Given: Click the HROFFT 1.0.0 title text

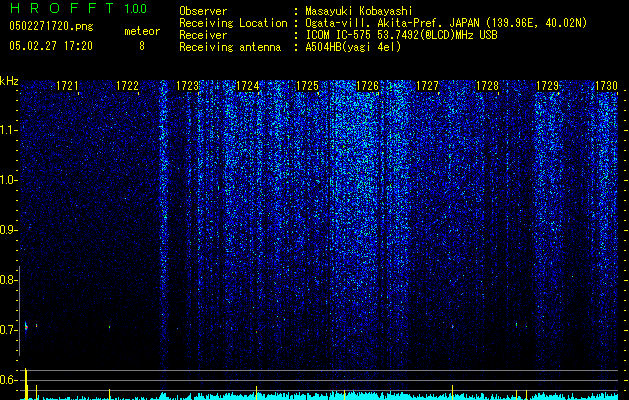Looking at the screenshot, I should pos(78,8).
